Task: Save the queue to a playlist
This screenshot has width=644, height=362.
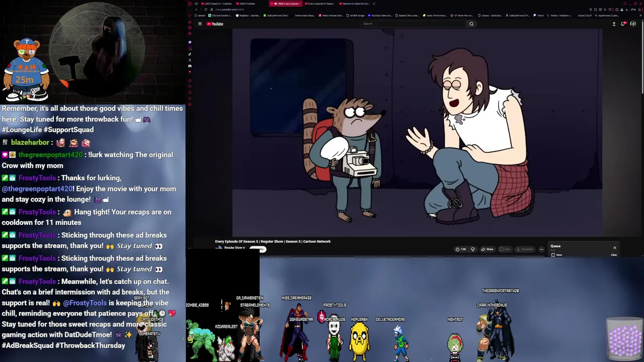Action: tap(556, 255)
